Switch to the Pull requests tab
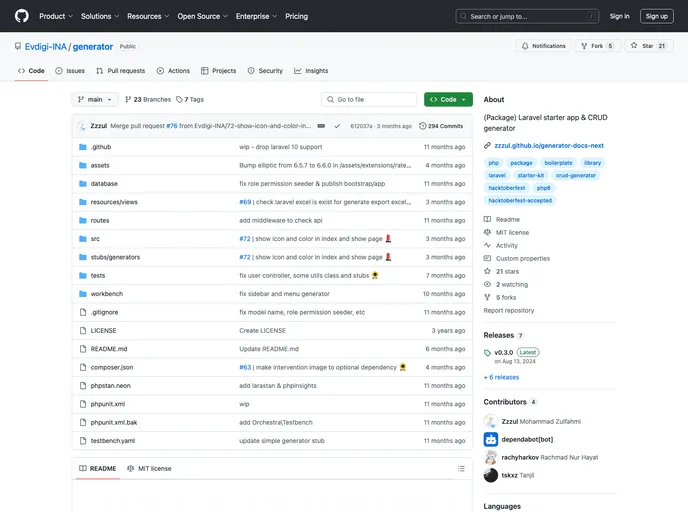Image resolution: width=688 pixels, height=512 pixels. (121, 71)
